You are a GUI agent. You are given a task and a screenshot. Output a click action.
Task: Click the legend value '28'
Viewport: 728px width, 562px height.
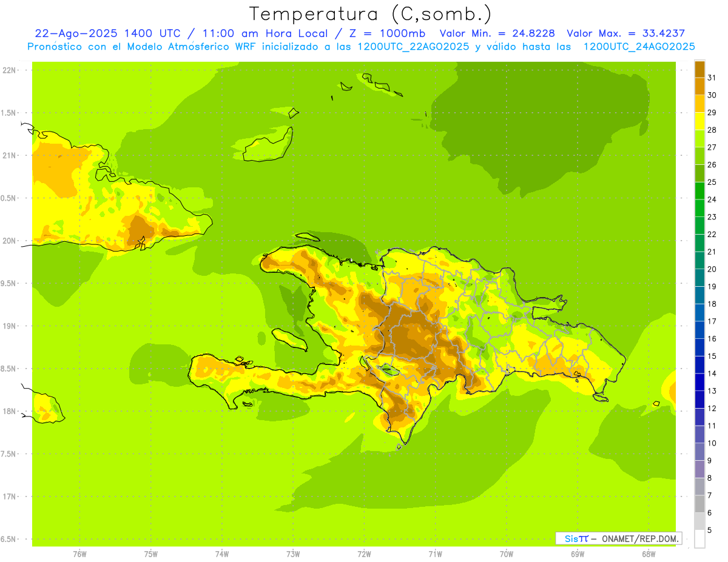tap(712, 130)
